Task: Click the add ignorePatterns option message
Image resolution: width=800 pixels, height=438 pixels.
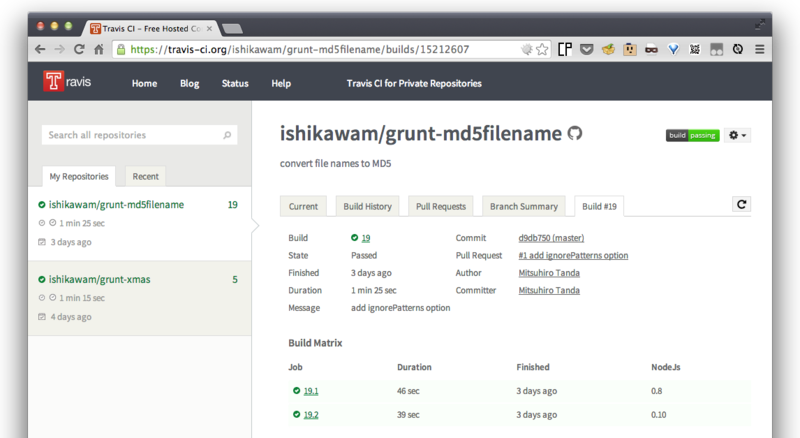Action: (x=401, y=308)
